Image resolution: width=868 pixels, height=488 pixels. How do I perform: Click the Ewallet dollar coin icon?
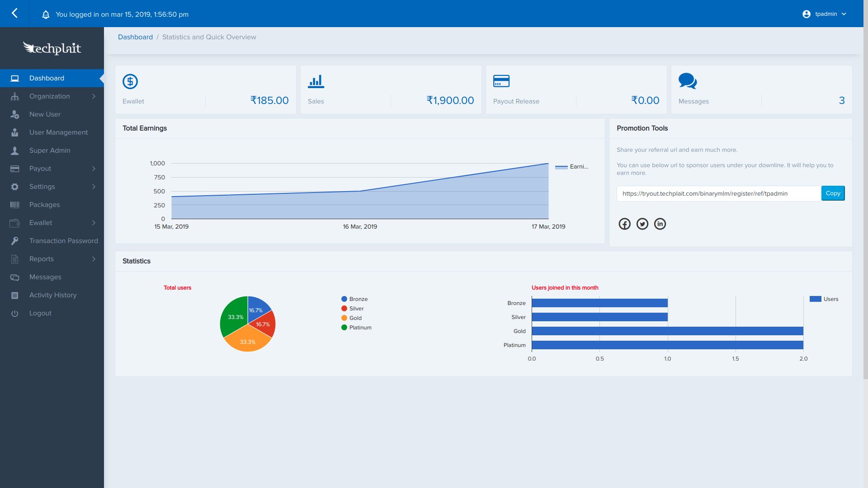(130, 81)
